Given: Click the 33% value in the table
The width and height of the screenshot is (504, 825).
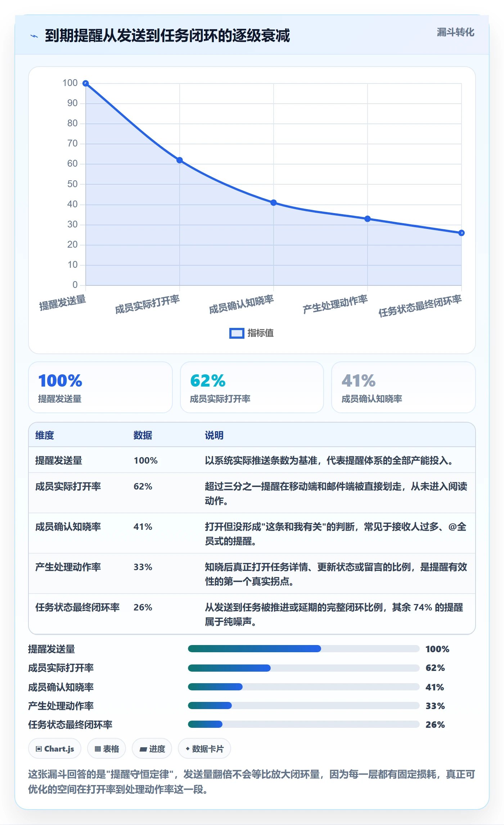Looking at the screenshot, I should click(143, 567).
